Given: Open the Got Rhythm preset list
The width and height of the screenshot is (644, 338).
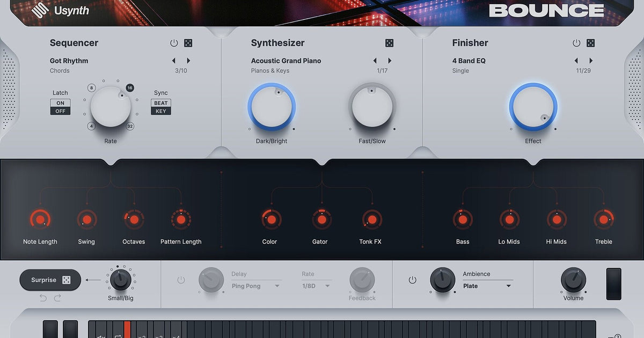Looking at the screenshot, I should (x=69, y=61).
